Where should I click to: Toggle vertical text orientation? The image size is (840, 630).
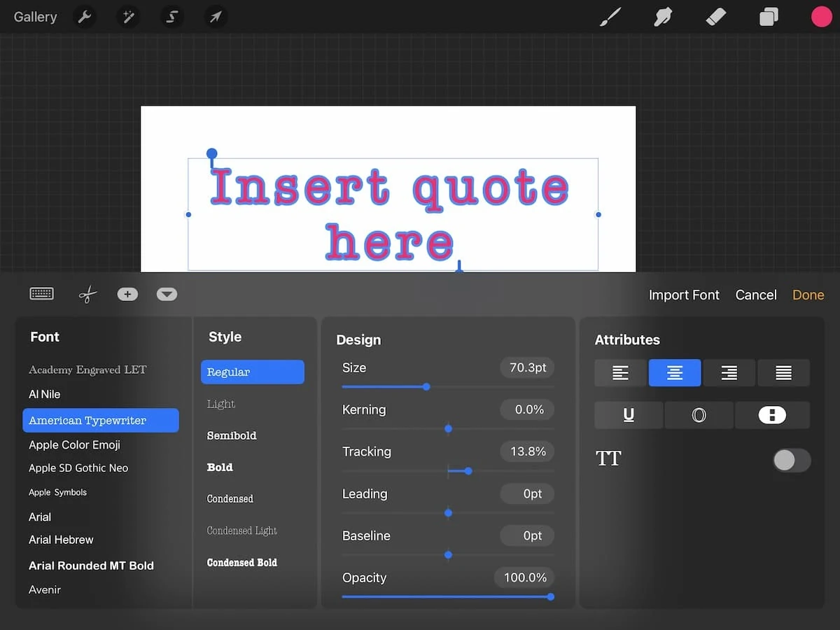pos(772,415)
